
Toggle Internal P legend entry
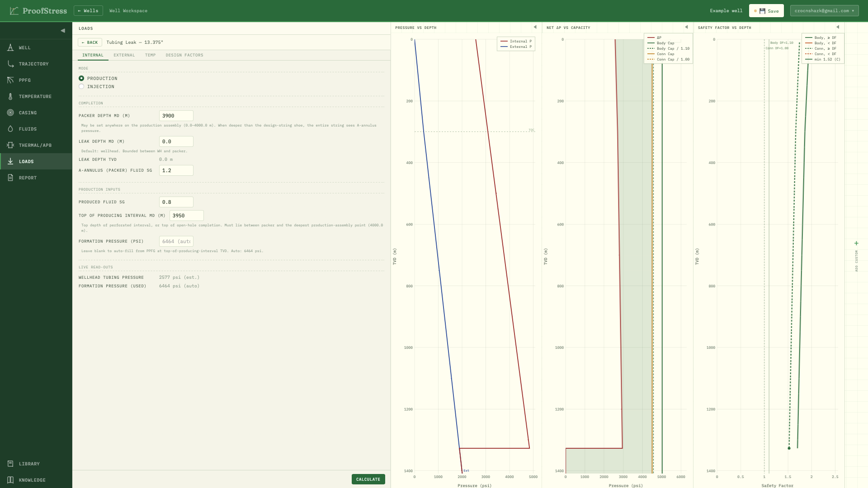[x=516, y=41]
